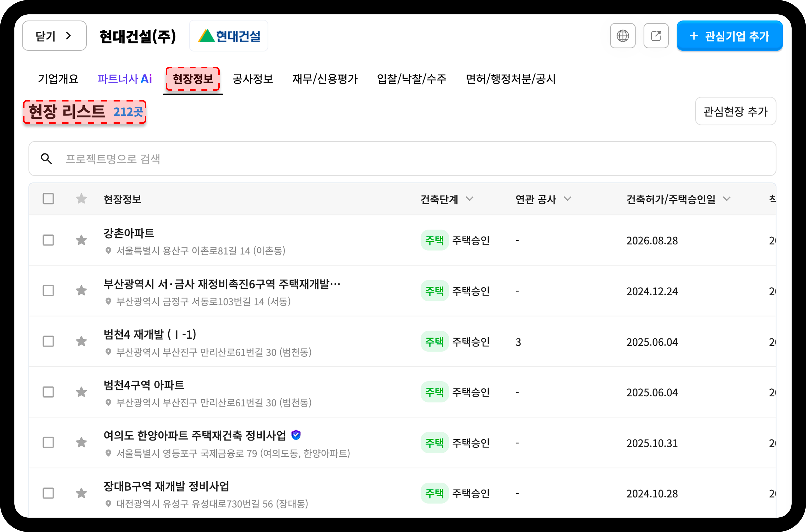The height and width of the screenshot is (532, 806).
Task: Check the 부산광역시 서·금사 재정비촉진6구역 checkbox
Action: [x=48, y=290]
